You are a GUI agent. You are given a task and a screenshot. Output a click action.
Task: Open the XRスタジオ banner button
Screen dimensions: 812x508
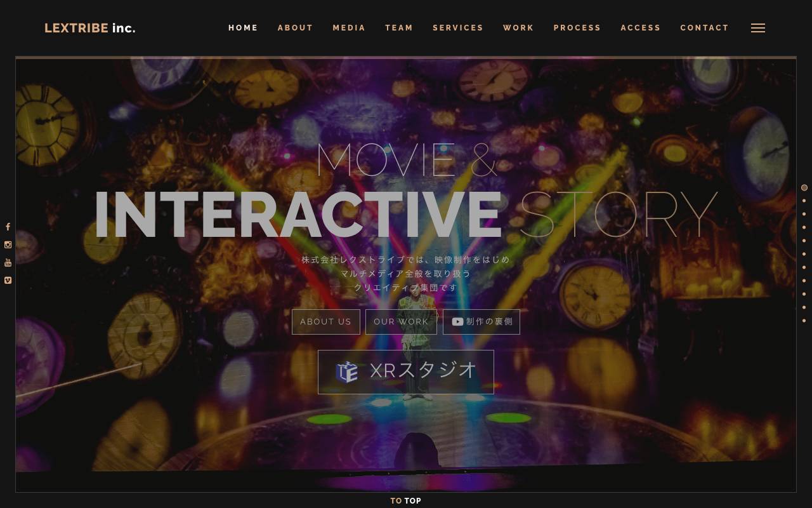[x=406, y=372]
